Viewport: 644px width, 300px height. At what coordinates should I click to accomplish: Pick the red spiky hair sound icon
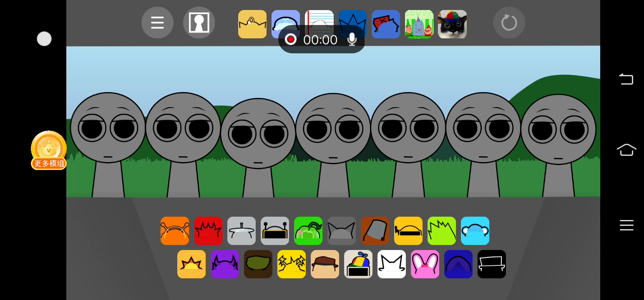(x=208, y=231)
